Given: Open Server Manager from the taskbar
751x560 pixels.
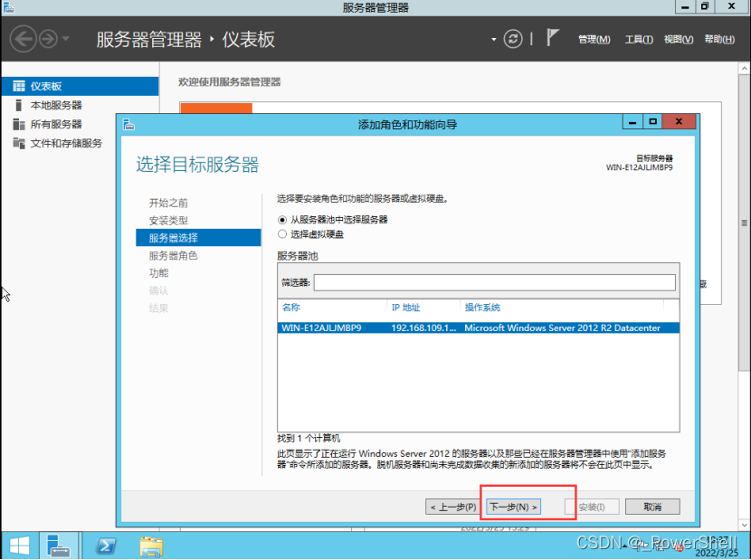Looking at the screenshot, I should 59,546.
